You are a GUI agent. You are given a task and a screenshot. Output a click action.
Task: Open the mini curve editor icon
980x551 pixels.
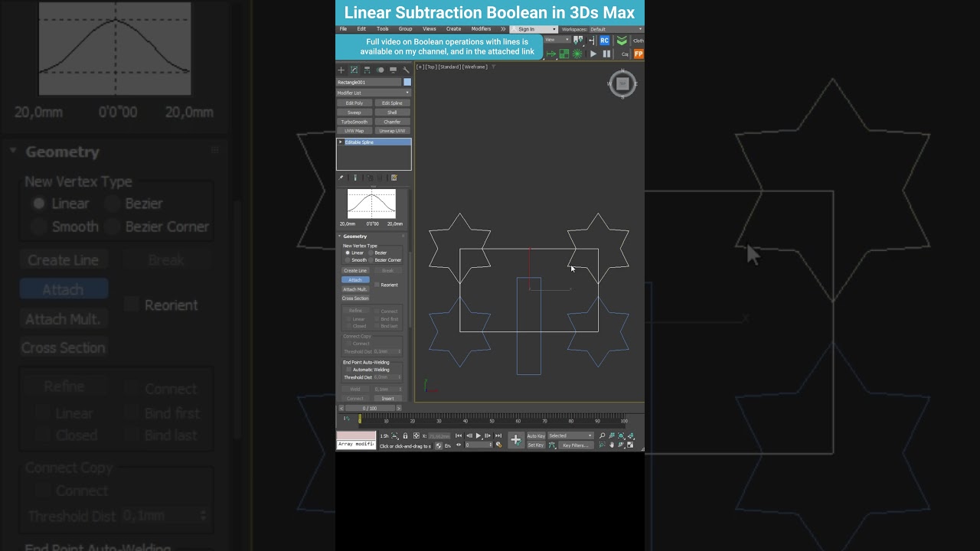click(346, 418)
